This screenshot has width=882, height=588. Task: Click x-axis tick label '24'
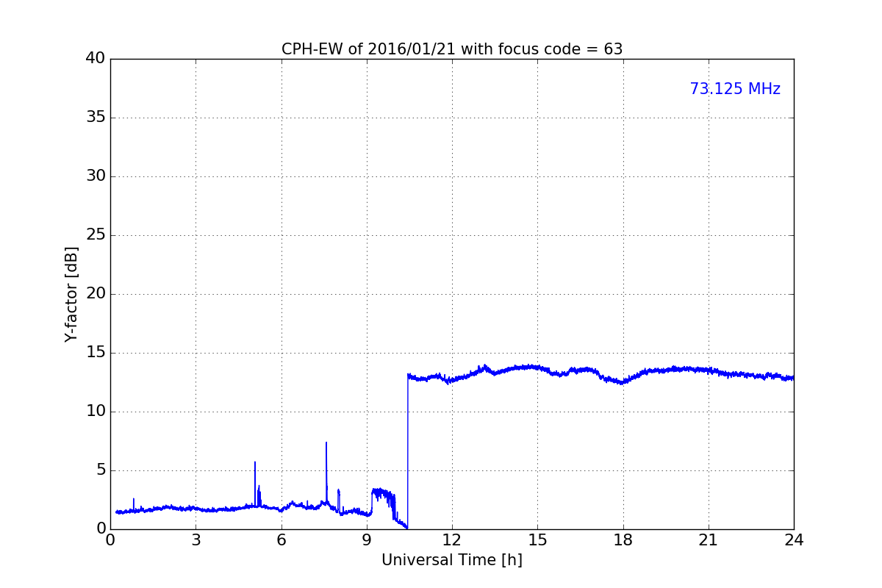[794, 540]
